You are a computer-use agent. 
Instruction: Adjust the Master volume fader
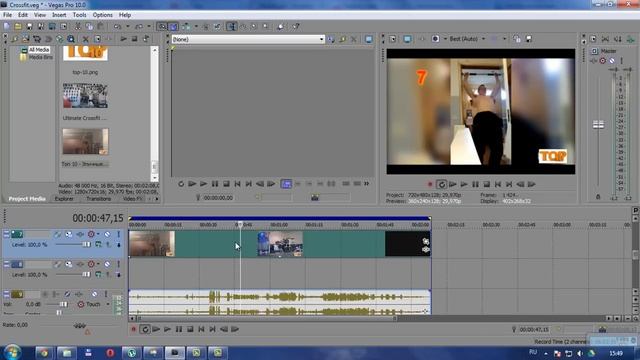tap(598, 125)
